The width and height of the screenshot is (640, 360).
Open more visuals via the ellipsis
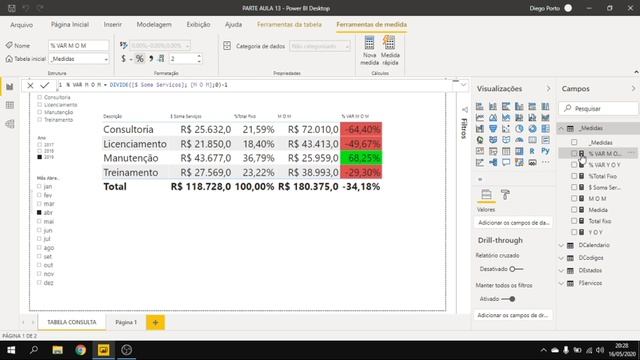545,162
